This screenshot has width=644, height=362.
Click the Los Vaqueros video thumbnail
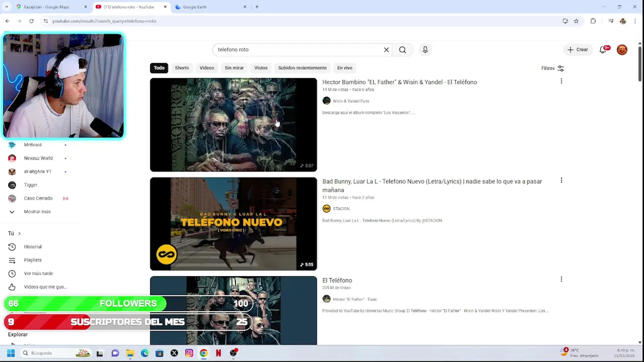tap(233, 125)
